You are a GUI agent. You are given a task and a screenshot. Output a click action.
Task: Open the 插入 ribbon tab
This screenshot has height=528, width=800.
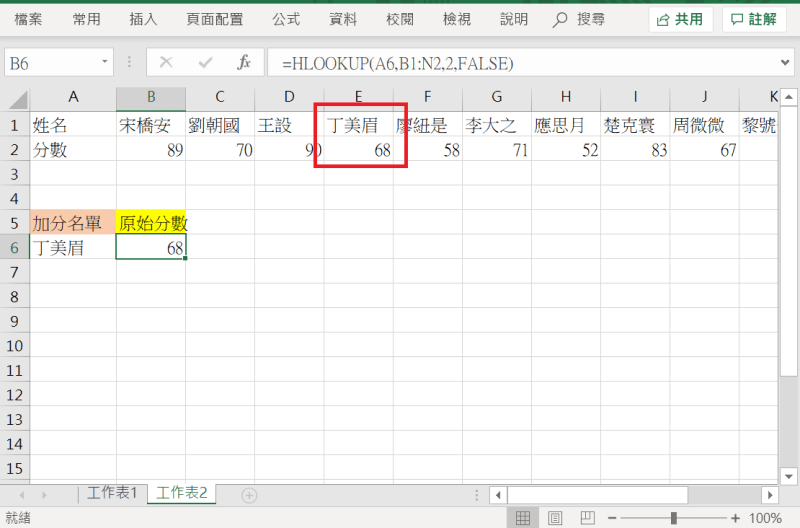click(x=143, y=19)
